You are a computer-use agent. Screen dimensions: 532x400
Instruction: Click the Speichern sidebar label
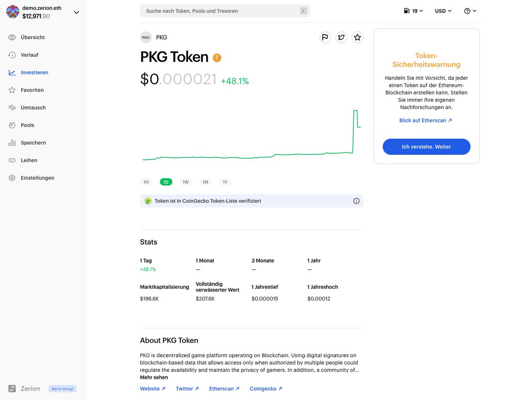pyautogui.click(x=33, y=143)
